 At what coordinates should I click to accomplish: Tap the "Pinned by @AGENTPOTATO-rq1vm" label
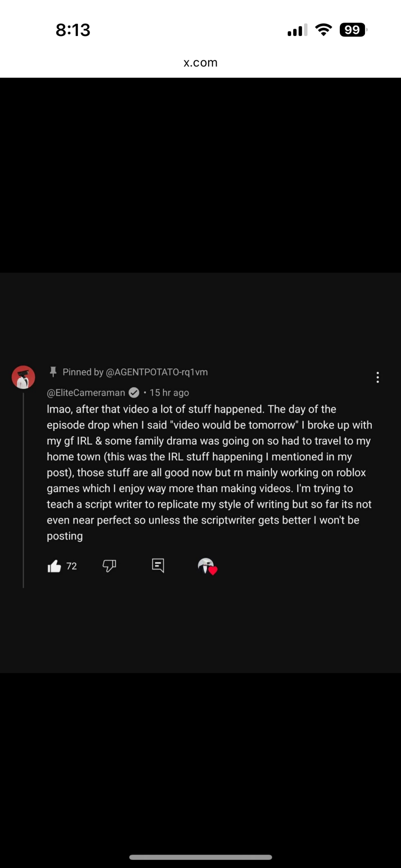click(135, 372)
